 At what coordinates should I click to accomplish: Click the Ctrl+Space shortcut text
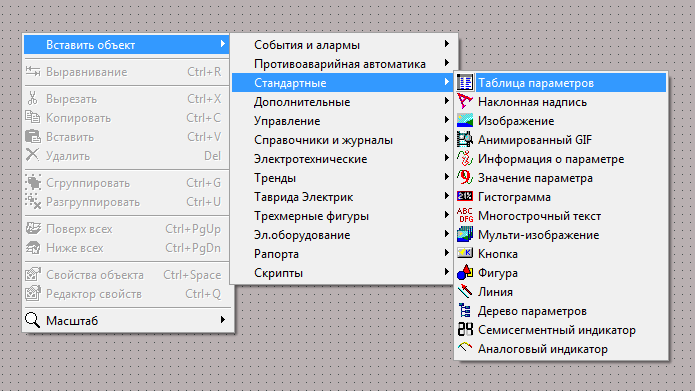pos(192,275)
